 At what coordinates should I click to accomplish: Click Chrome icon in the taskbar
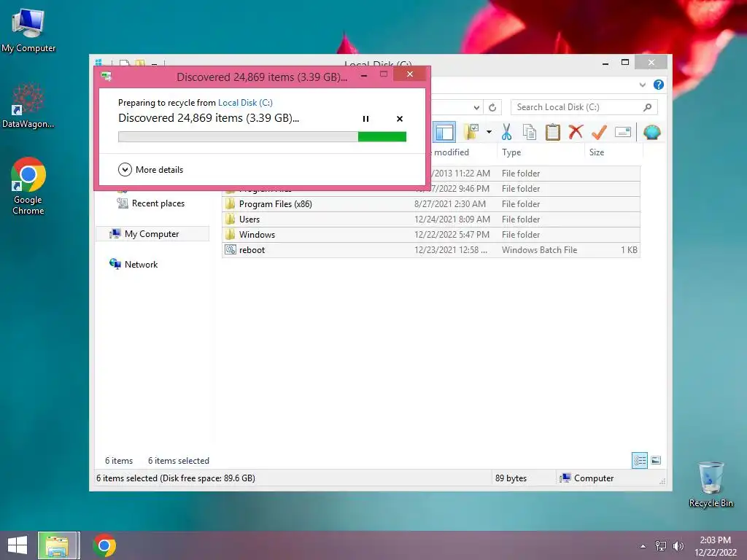point(104,545)
